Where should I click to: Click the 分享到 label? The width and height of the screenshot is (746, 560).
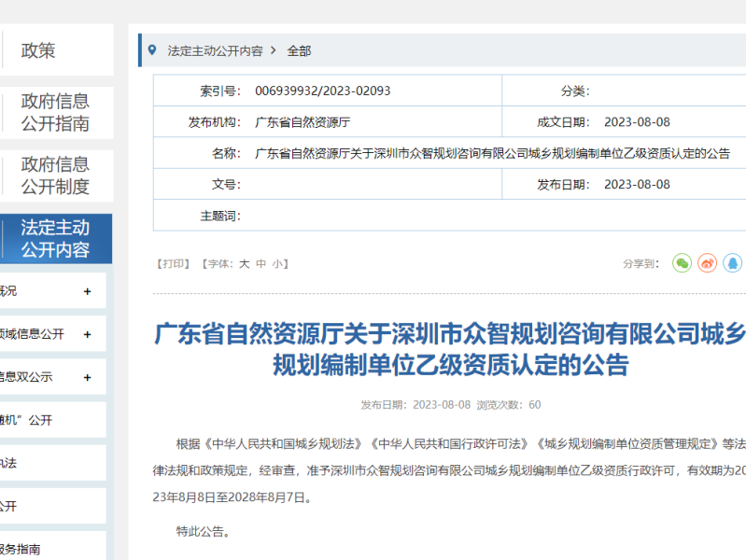tap(640, 263)
